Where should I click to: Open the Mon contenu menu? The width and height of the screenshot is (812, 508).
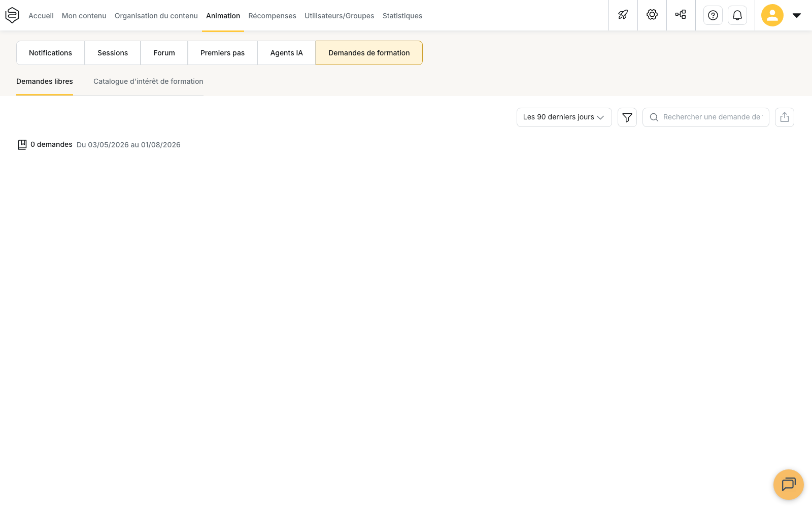tap(84, 16)
